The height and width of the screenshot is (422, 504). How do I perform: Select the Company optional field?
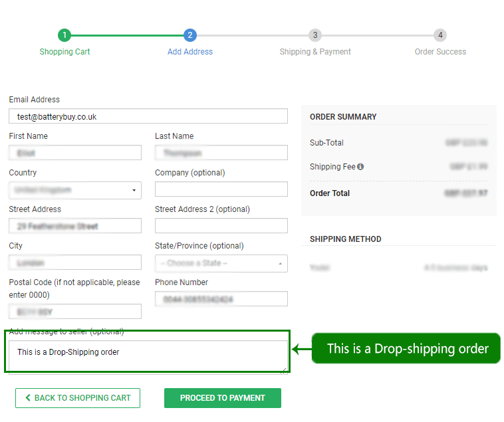click(x=221, y=189)
